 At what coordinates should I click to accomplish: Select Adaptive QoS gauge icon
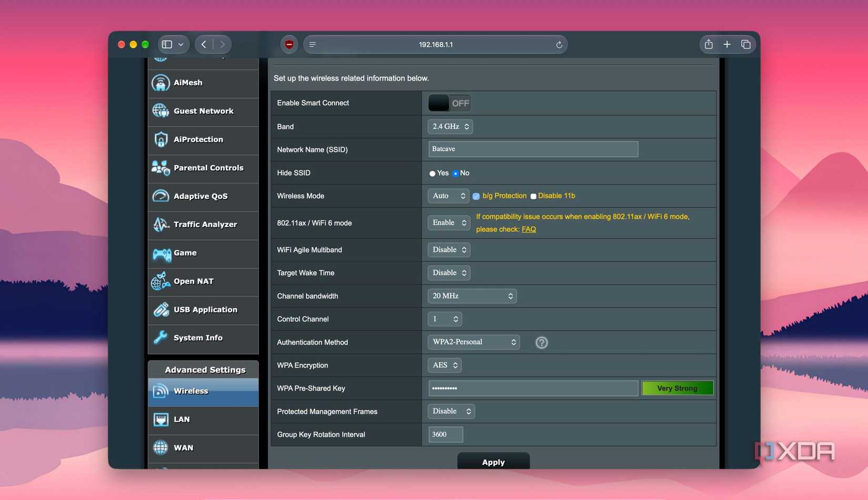[x=160, y=196]
